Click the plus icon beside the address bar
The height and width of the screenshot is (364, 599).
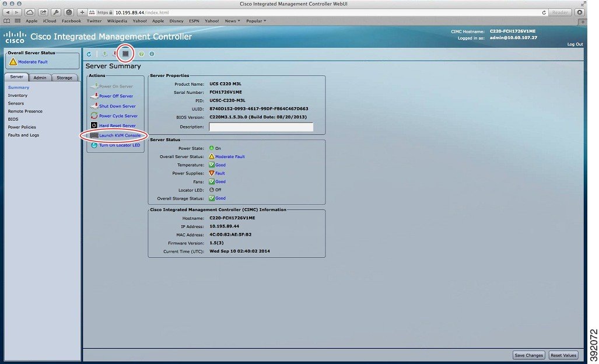(x=82, y=13)
